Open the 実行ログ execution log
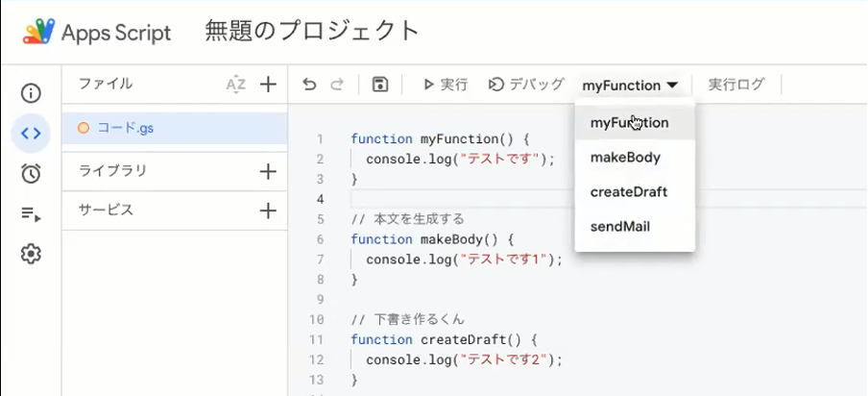Screen dimensions: 868x396 [x=736, y=85]
